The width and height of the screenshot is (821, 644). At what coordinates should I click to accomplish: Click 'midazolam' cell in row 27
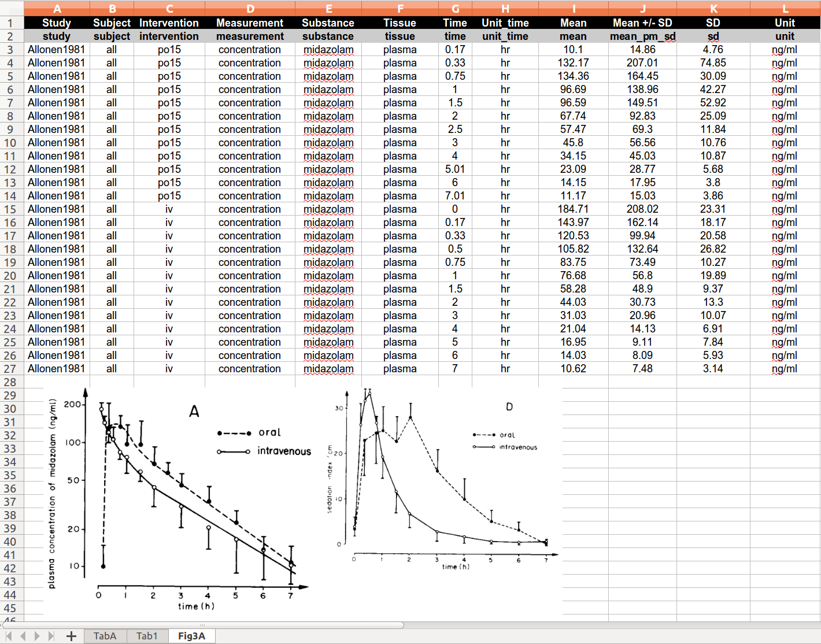pos(328,369)
